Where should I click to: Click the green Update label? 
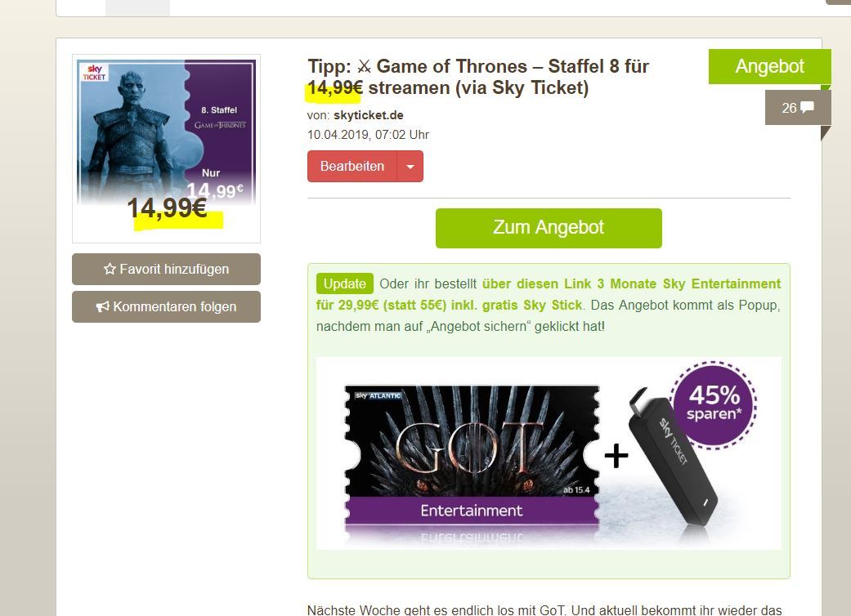(345, 283)
